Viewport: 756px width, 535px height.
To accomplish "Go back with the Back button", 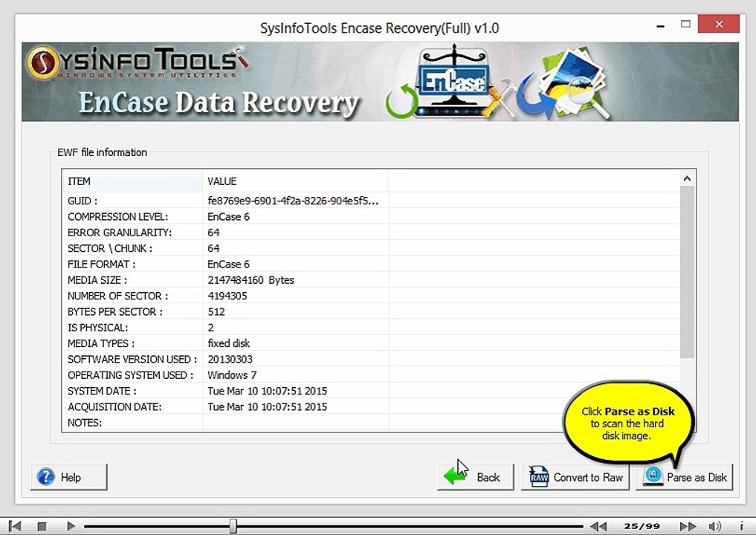I will [x=476, y=477].
